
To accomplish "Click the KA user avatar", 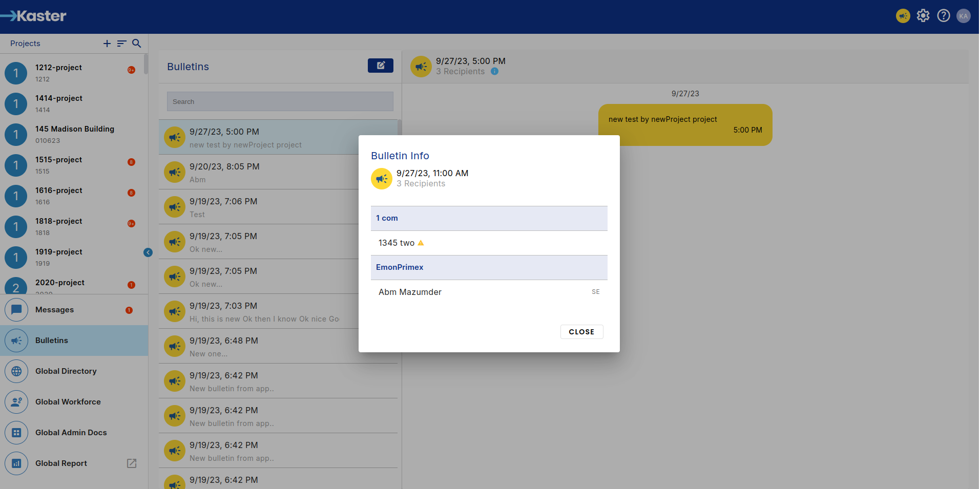I will (x=963, y=16).
